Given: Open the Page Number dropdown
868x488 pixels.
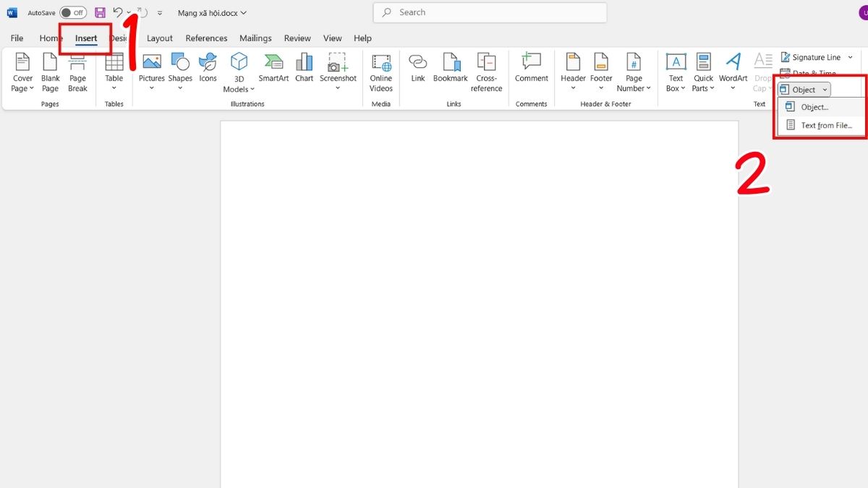Looking at the screenshot, I should click(x=634, y=72).
